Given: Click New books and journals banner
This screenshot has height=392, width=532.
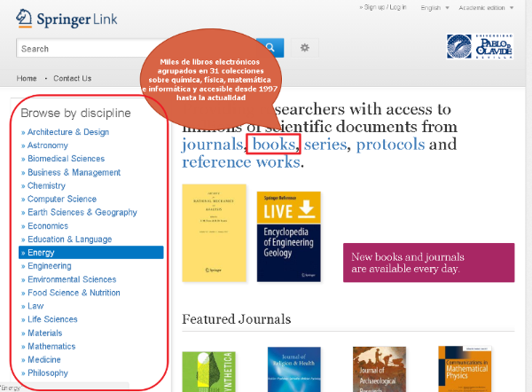Looking at the screenshot, I should 429,263.
